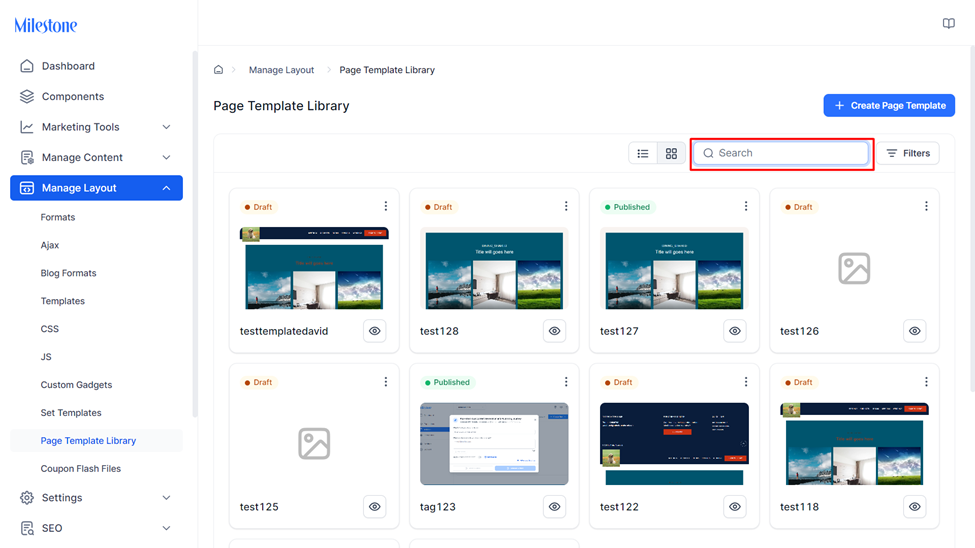This screenshot has height=548, width=975.
Task: Click Page Template Library breadcrumb
Action: point(387,70)
